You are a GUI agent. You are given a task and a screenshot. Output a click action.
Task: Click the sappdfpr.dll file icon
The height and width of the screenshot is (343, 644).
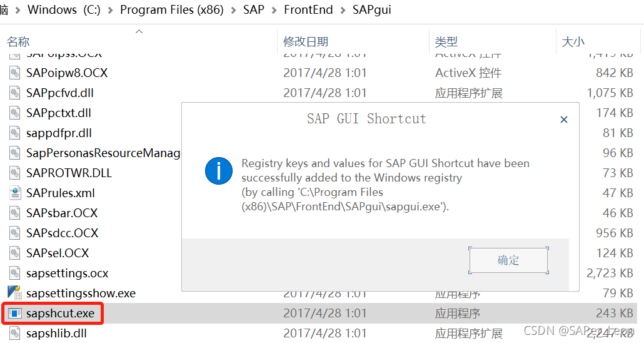pyautogui.click(x=15, y=133)
